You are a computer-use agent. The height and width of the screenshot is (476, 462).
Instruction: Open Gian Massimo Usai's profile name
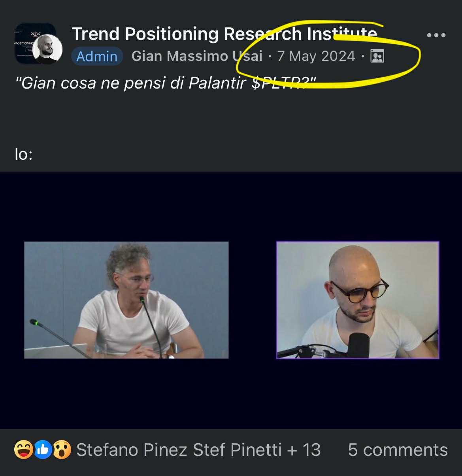point(197,56)
